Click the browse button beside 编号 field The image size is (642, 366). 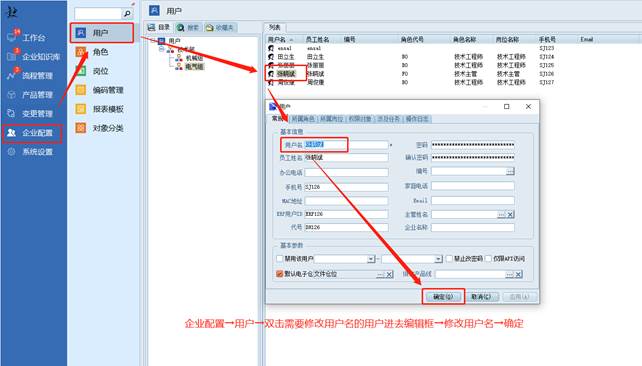510,171
